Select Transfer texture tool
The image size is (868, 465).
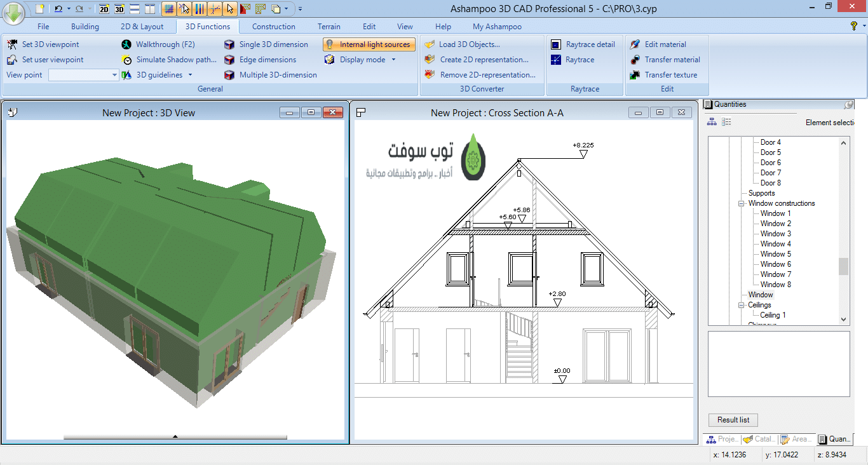click(663, 75)
